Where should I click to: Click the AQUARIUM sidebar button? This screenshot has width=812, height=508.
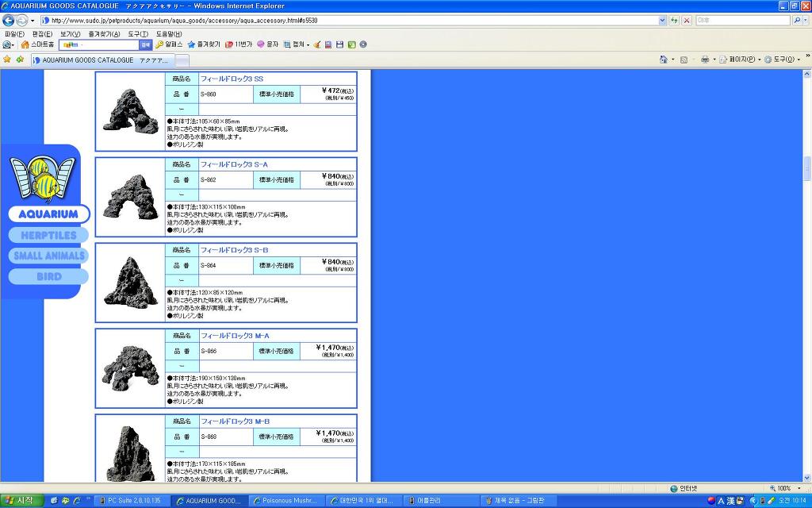pos(48,214)
